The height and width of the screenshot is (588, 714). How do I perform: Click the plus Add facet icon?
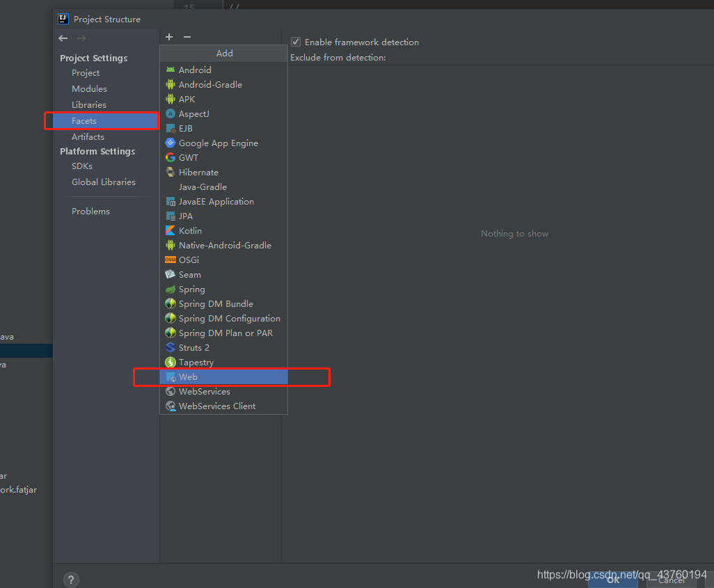point(169,37)
